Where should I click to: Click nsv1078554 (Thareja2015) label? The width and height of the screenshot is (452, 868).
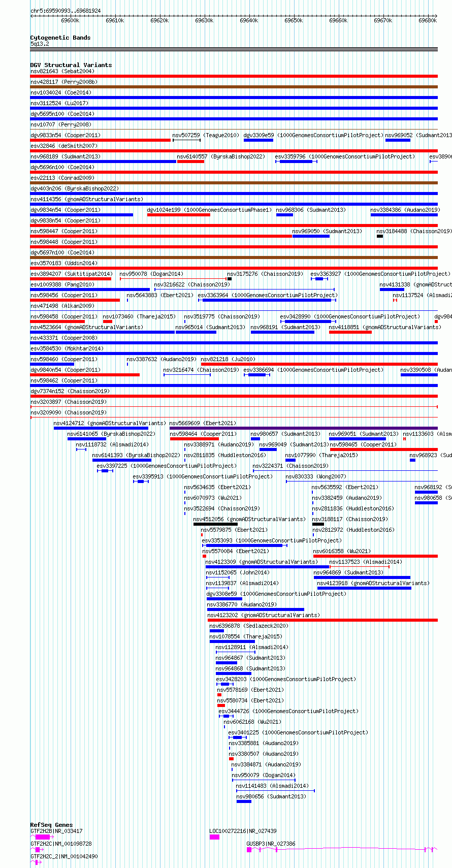pyautogui.click(x=246, y=636)
